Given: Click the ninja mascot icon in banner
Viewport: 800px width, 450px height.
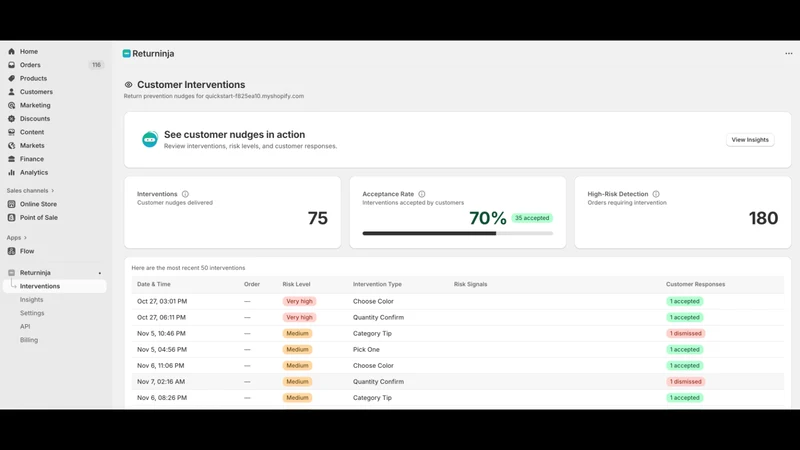Looking at the screenshot, I should (x=150, y=139).
